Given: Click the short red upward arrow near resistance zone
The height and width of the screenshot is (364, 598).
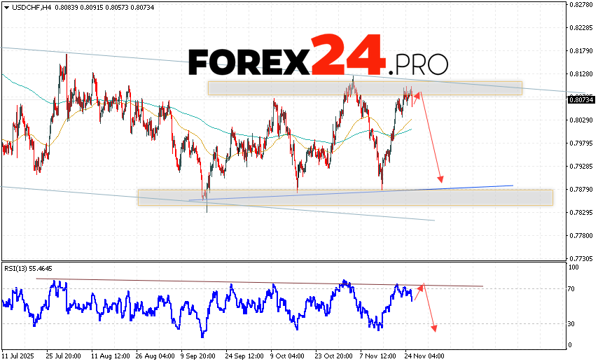Looking at the screenshot, I should [x=416, y=100].
